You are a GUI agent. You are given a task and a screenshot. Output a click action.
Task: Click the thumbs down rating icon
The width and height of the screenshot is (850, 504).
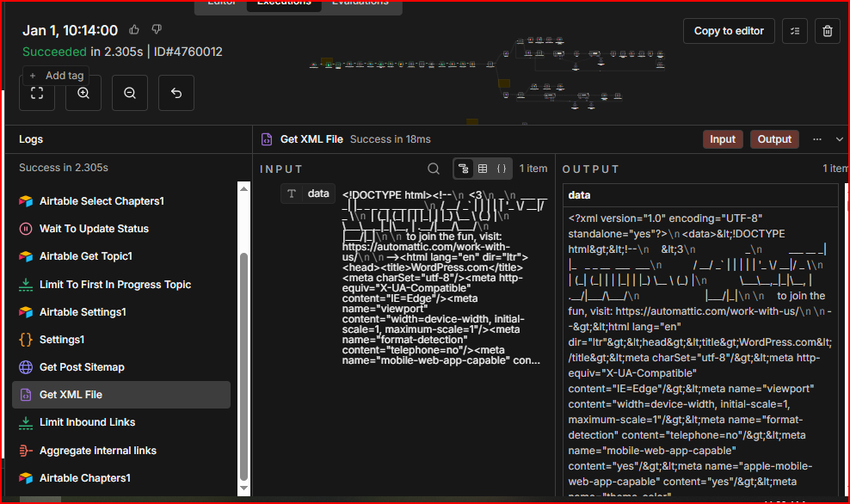point(157,29)
